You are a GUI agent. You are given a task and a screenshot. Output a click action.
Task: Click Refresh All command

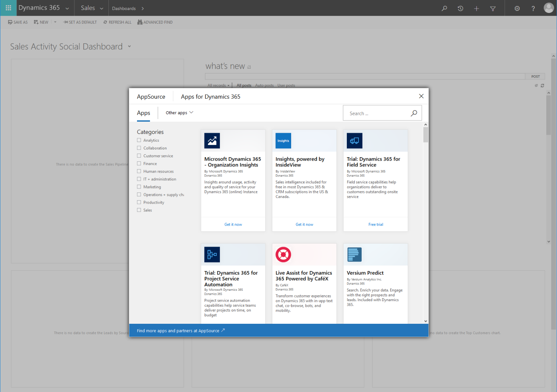coord(117,22)
